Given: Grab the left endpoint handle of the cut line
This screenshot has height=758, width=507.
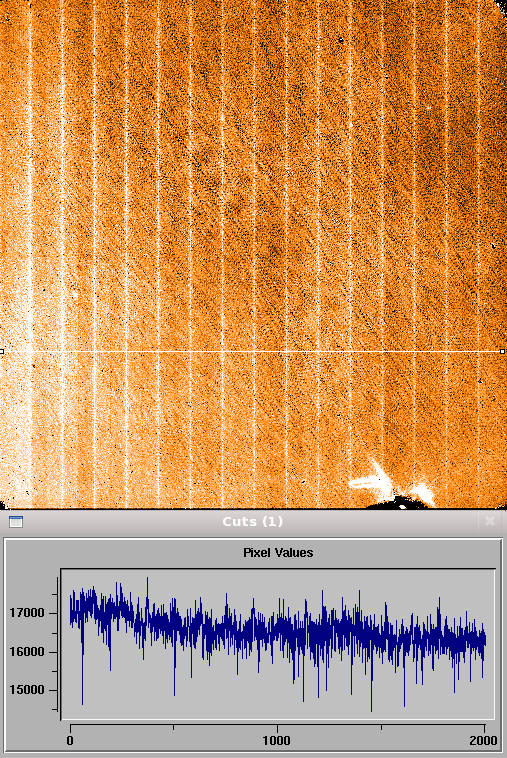Looking at the screenshot, I should [2, 351].
